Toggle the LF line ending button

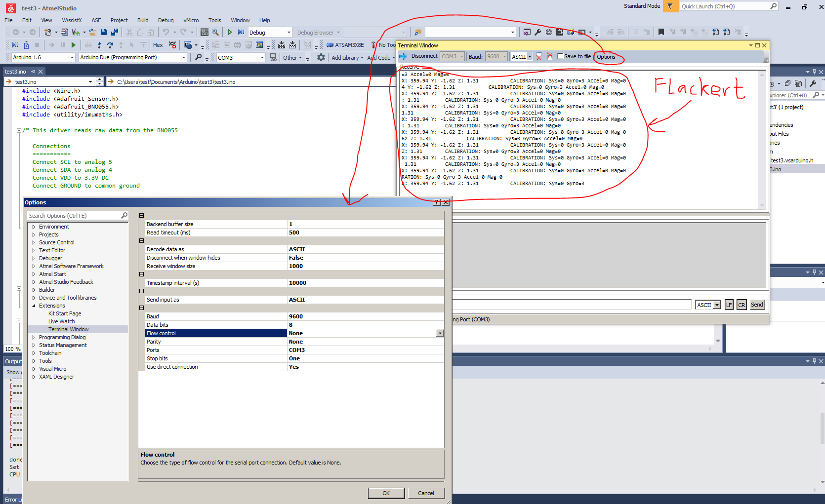pyautogui.click(x=729, y=305)
